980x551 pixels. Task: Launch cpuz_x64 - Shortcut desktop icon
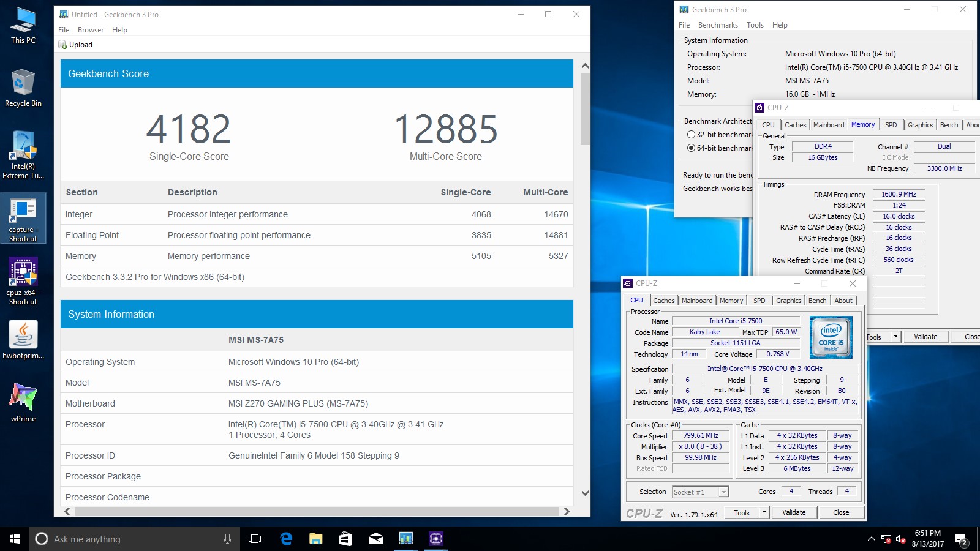coord(23,282)
